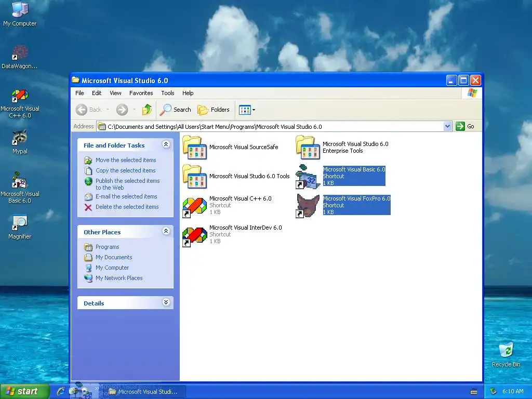532x399 pixels.
Task: Click Delete the selected items link
Action: coord(127,207)
